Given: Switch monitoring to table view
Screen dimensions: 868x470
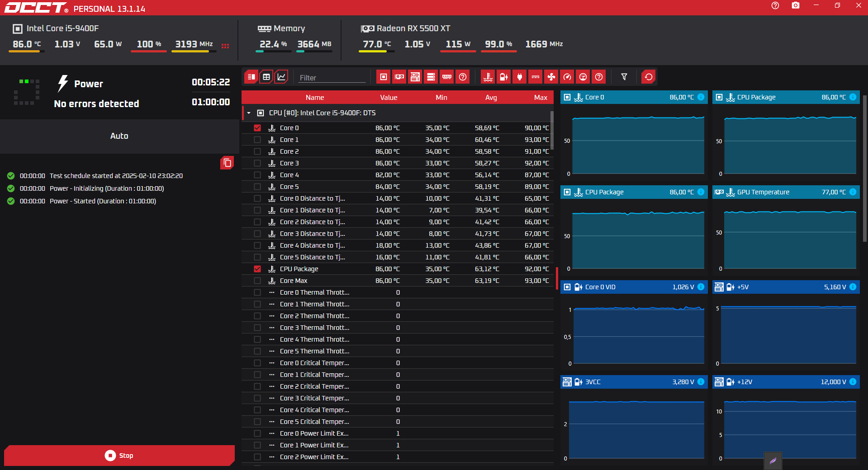Looking at the screenshot, I should click(266, 77).
